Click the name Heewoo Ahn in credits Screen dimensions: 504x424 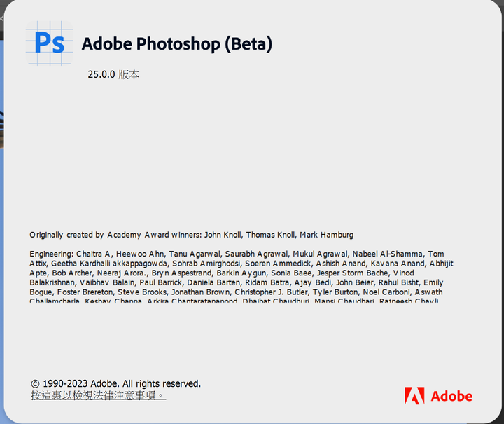pyautogui.click(x=140, y=254)
